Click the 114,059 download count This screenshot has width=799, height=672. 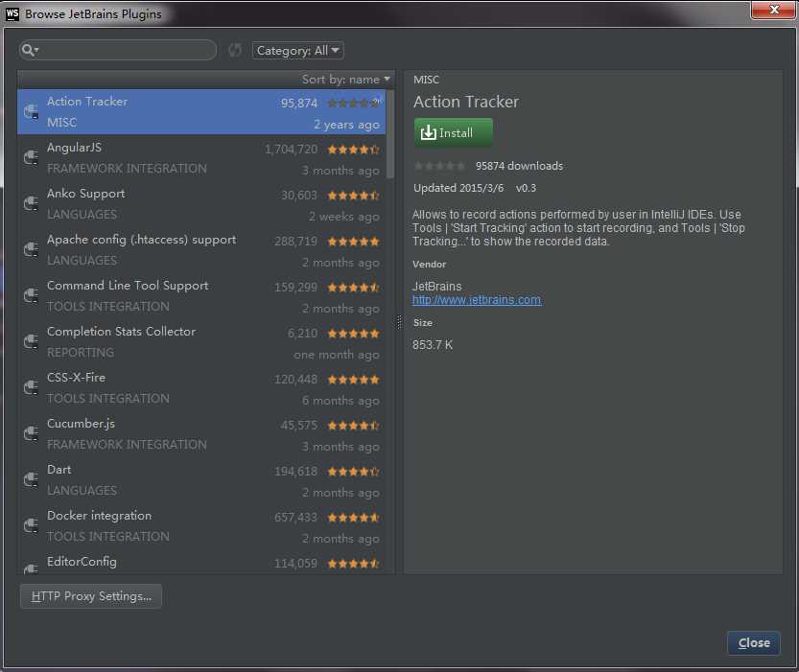tap(296, 564)
